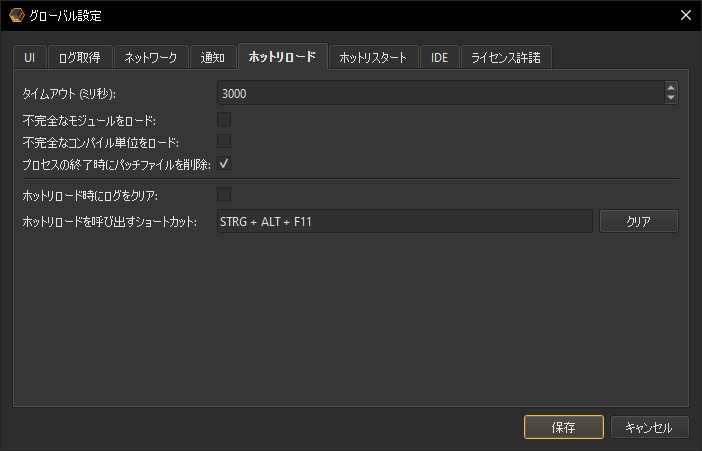Click the 不完全なモジュールをロード label text
This screenshot has height=451, width=702.
(x=89, y=121)
